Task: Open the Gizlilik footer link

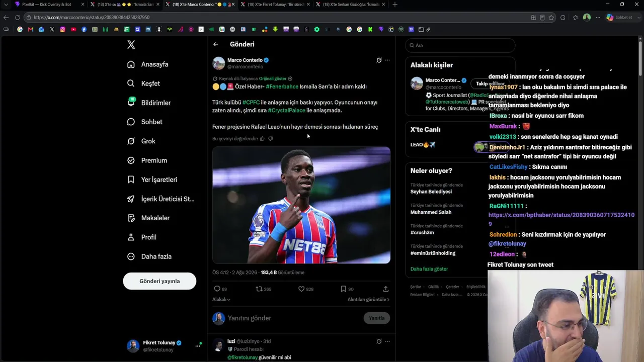Action: tap(433, 287)
